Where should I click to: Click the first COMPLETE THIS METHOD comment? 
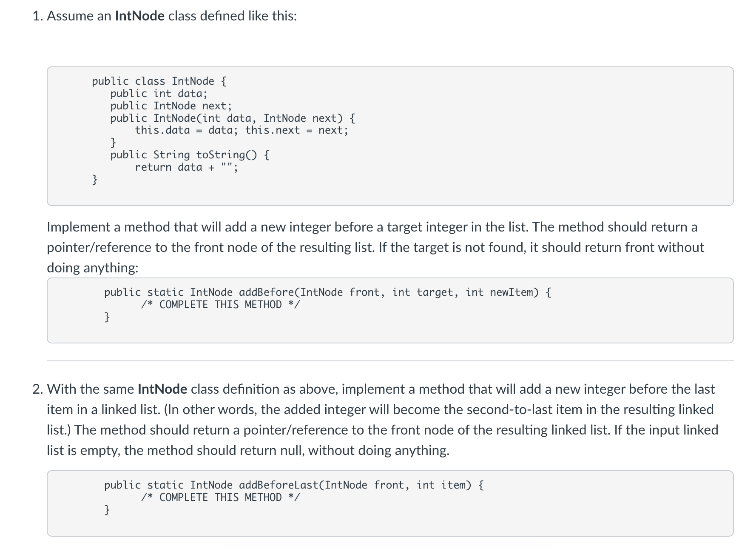pyautogui.click(x=221, y=305)
